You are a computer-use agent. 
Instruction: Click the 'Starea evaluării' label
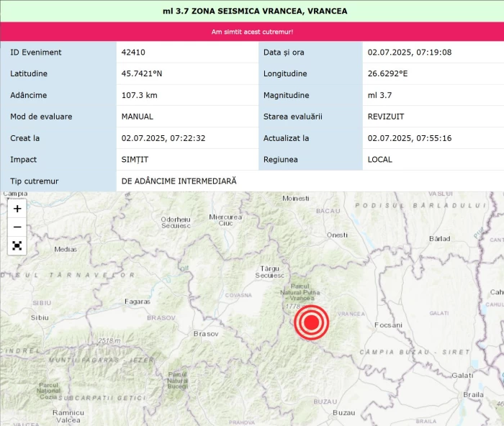click(x=292, y=117)
